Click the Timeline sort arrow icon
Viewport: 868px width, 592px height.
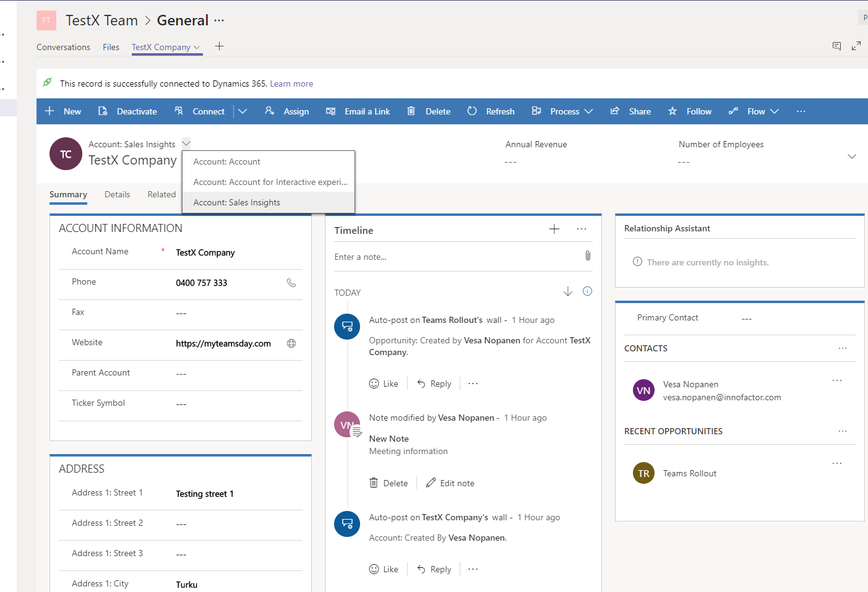pos(567,291)
